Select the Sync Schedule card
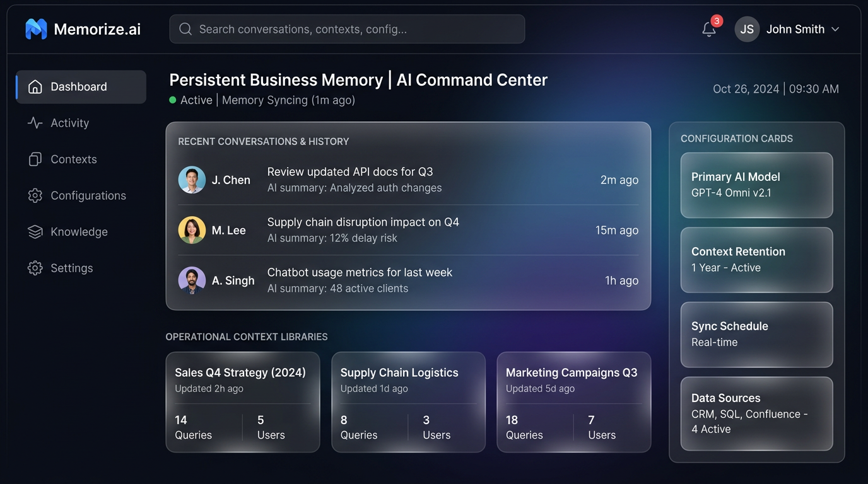This screenshot has width=868, height=484. 756,334
